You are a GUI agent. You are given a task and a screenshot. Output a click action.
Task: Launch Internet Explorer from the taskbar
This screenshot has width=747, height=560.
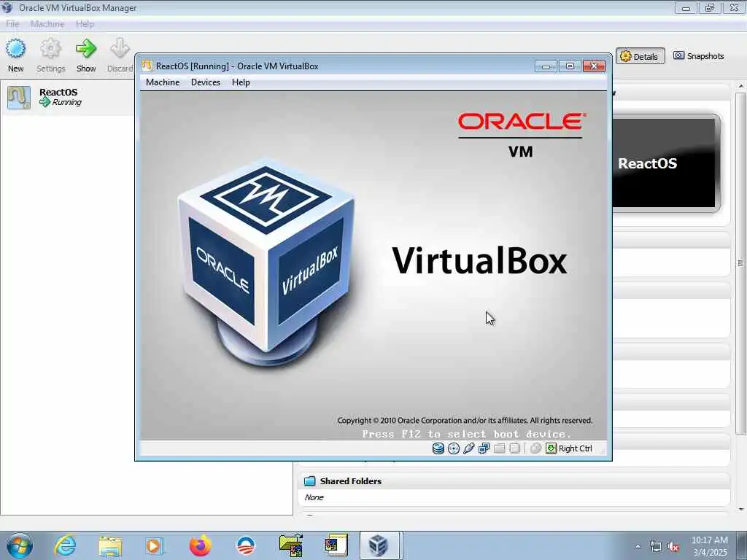pyautogui.click(x=64, y=545)
